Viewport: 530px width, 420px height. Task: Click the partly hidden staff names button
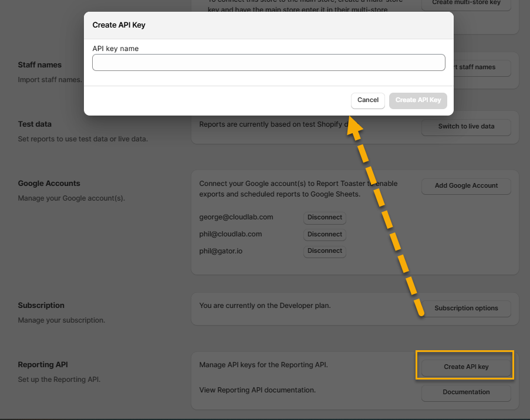pyautogui.click(x=482, y=67)
